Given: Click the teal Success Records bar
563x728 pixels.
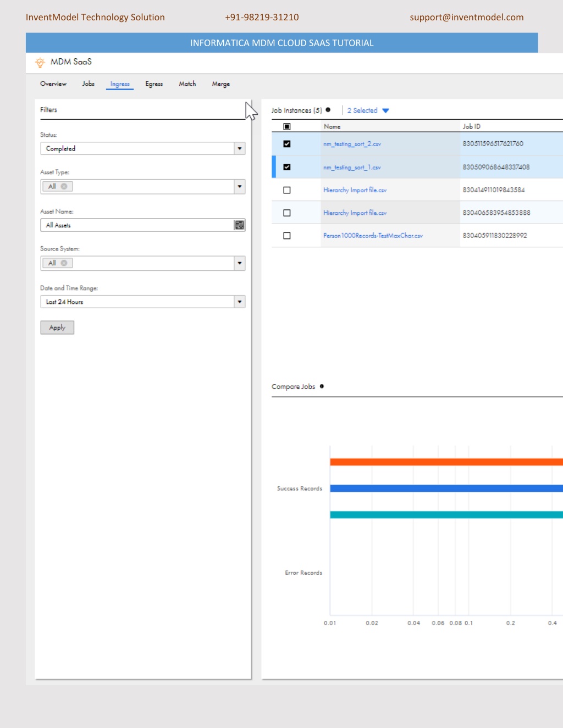Looking at the screenshot, I should click(x=446, y=515).
